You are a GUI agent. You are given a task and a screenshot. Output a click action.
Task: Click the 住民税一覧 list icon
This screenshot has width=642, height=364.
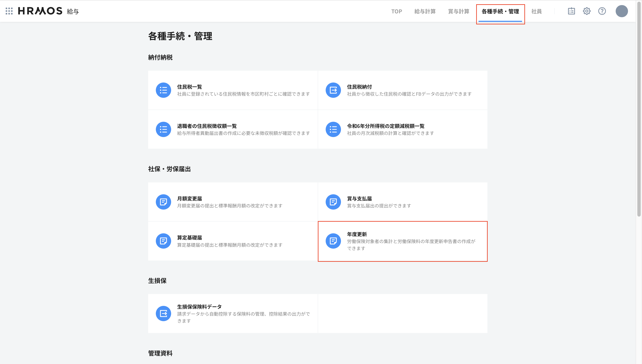[163, 90]
